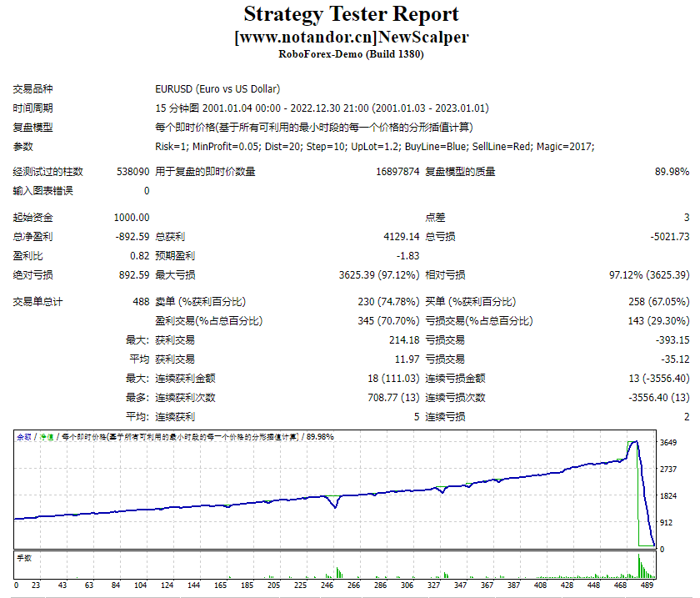Click gross profit value 4129.14
The width and height of the screenshot is (700, 598).
pos(402,237)
